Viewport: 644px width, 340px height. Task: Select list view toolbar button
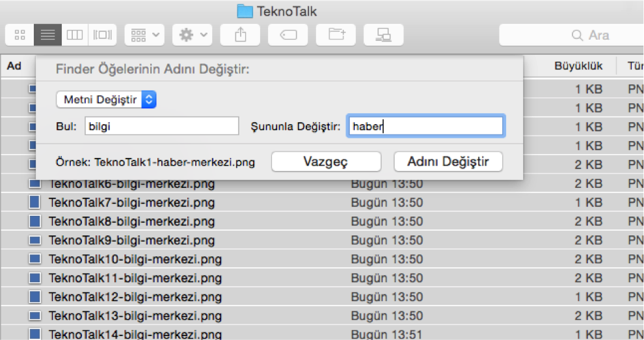tap(47, 35)
